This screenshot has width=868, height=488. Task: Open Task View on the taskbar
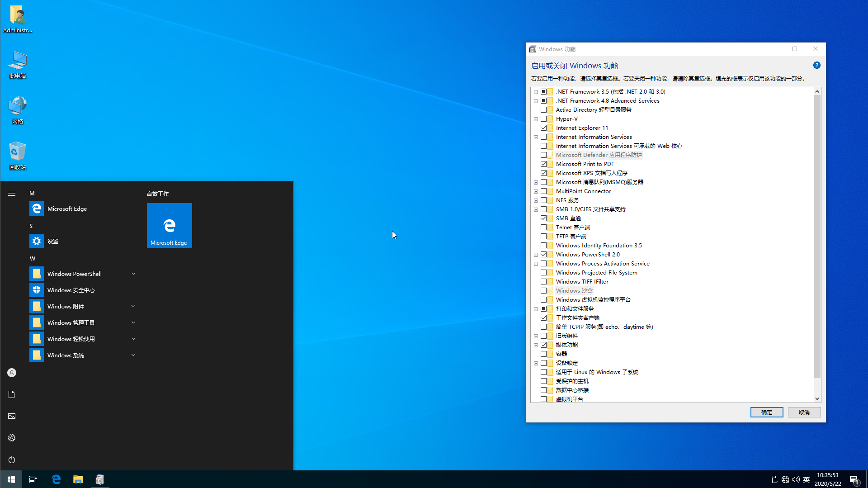(33, 479)
